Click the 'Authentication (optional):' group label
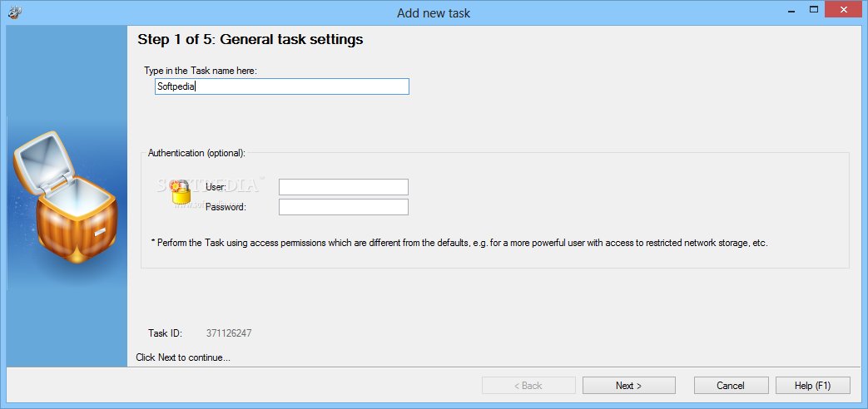The width and height of the screenshot is (868, 409). coord(196,153)
